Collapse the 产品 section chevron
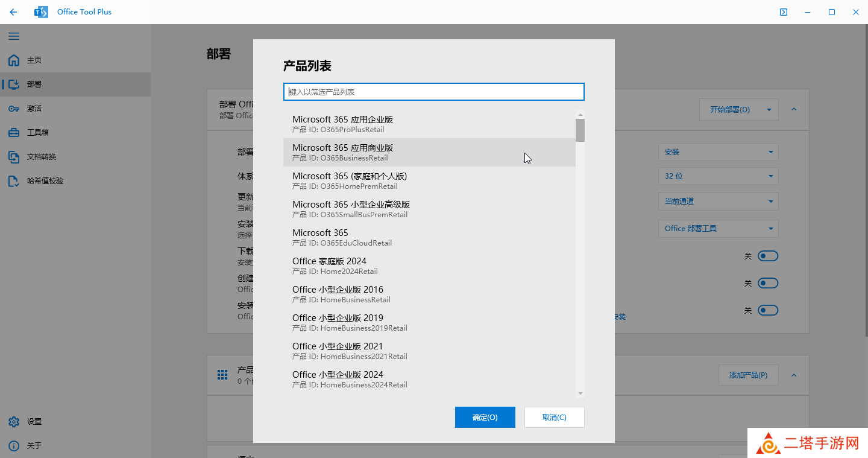 pos(794,375)
